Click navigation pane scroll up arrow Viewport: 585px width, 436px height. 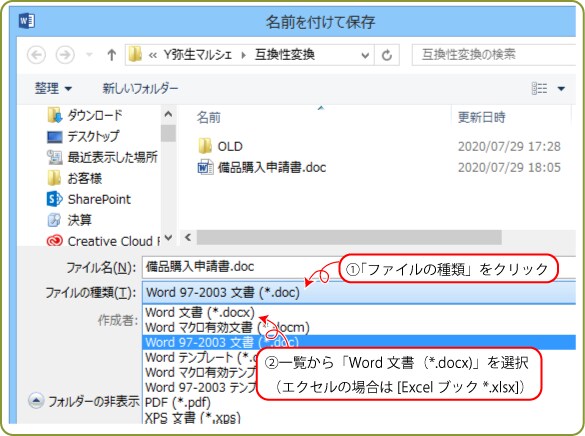pyautogui.click(x=168, y=114)
